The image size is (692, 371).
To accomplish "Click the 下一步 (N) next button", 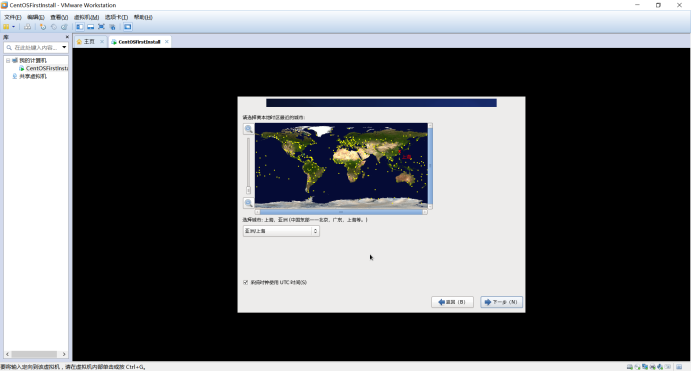I will pos(501,302).
